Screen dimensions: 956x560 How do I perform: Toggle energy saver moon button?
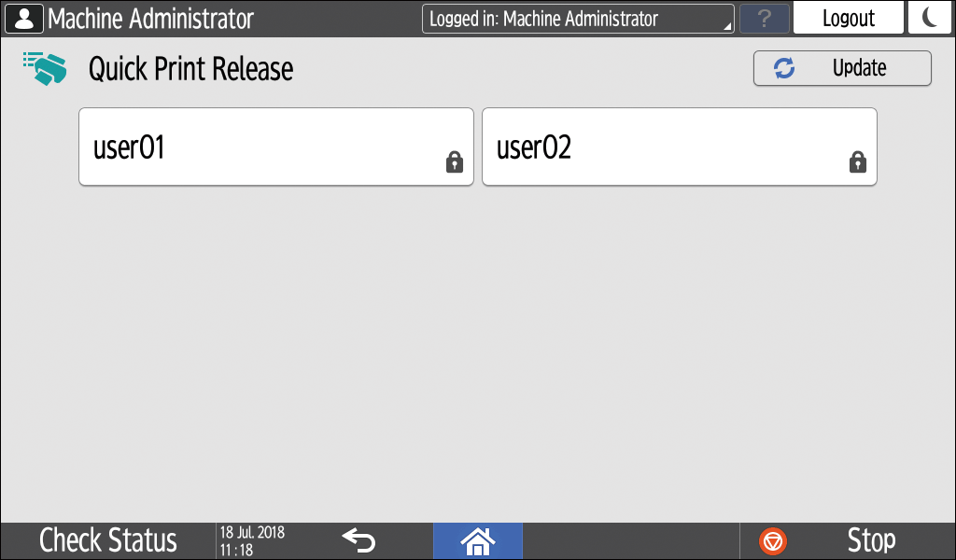click(x=930, y=18)
